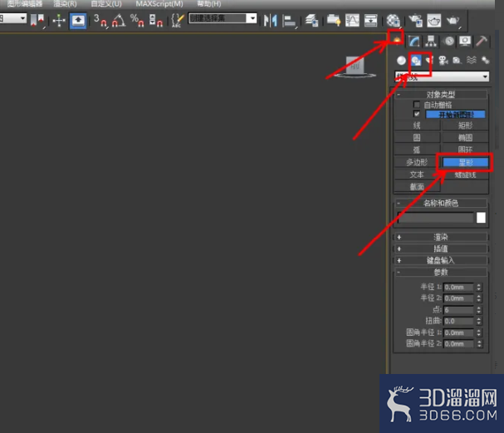Collapse the 对象类型 rollout
Viewport: 504px width, 433px height.
click(441, 95)
